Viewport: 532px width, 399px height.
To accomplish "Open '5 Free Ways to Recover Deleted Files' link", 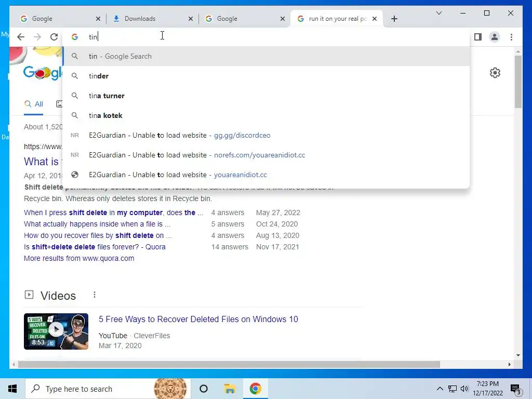I will [x=198, y=320].
